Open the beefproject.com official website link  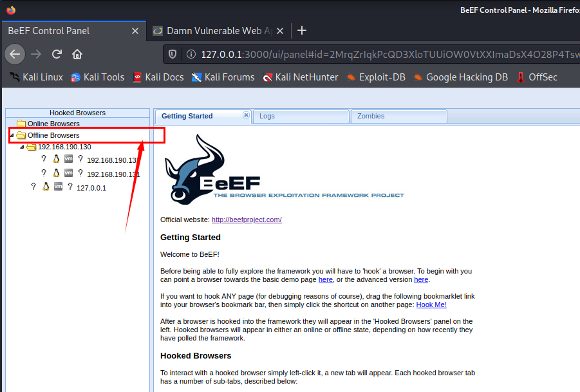[247, 219]
